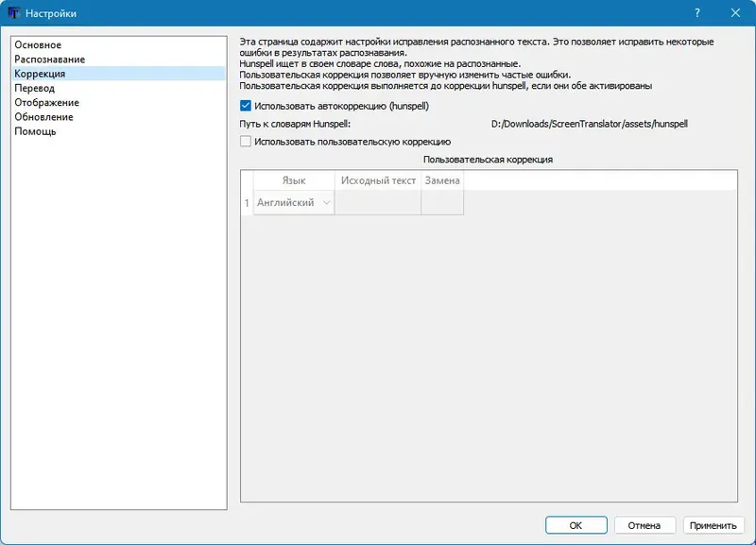Open the Отображение settings page
Viewport: 756px width, 545px height.
click(x=118, y=103)
